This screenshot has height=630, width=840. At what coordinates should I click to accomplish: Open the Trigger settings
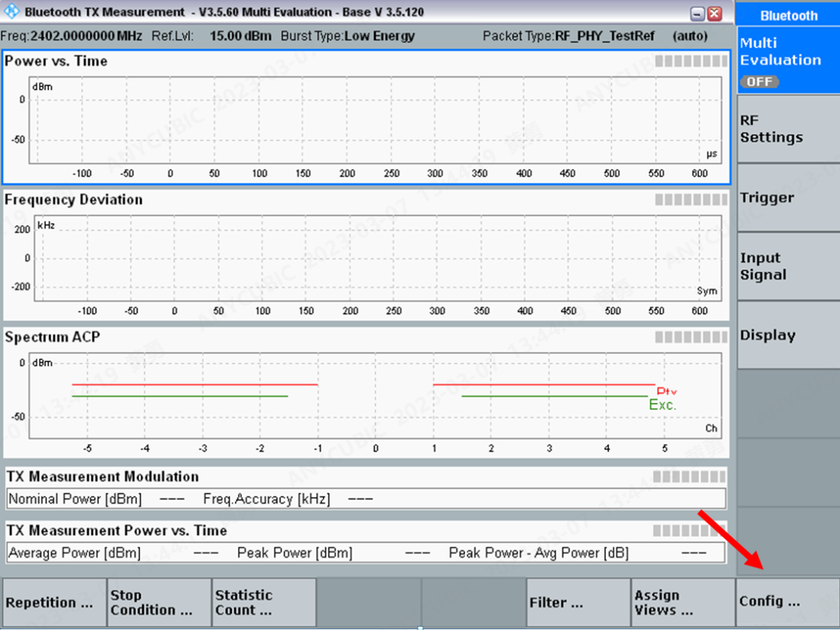(x=786, y=198)
